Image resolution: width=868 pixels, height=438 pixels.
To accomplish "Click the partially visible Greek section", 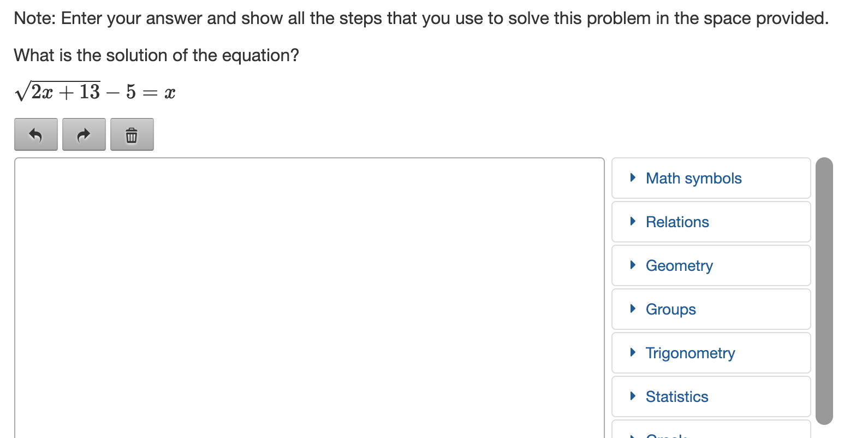I will pyautogui.click(x=711, y=429).
